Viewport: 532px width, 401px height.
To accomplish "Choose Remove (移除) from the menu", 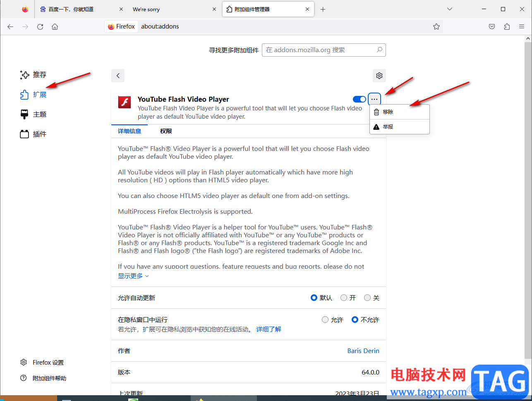I will (400, 112).
